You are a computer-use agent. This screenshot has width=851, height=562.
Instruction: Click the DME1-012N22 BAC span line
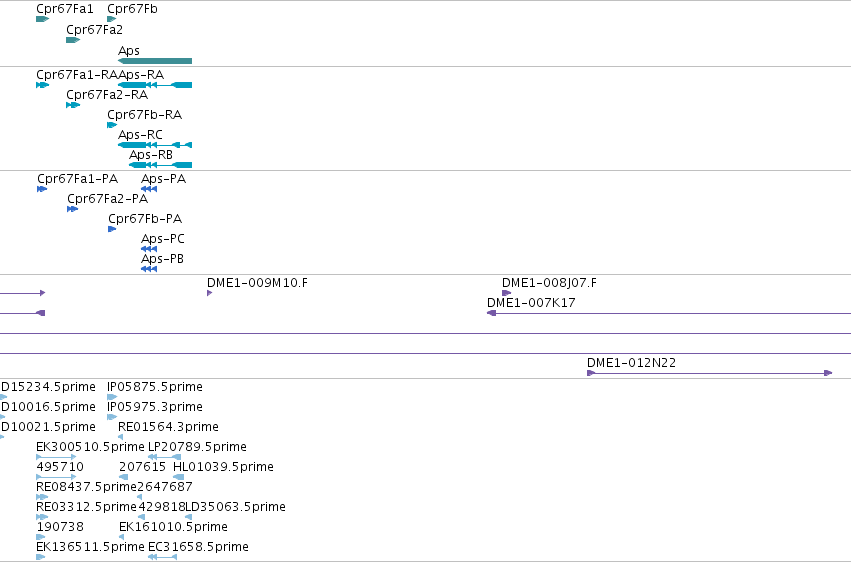(709, 373)
